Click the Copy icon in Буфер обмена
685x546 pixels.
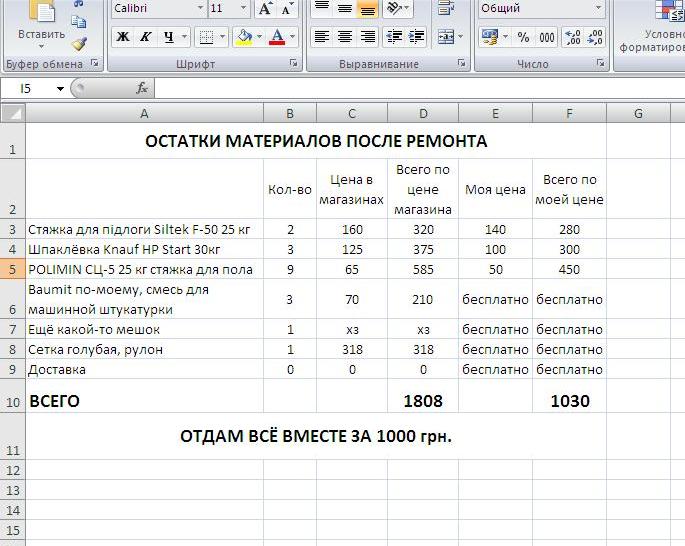[x=79, y=21]
